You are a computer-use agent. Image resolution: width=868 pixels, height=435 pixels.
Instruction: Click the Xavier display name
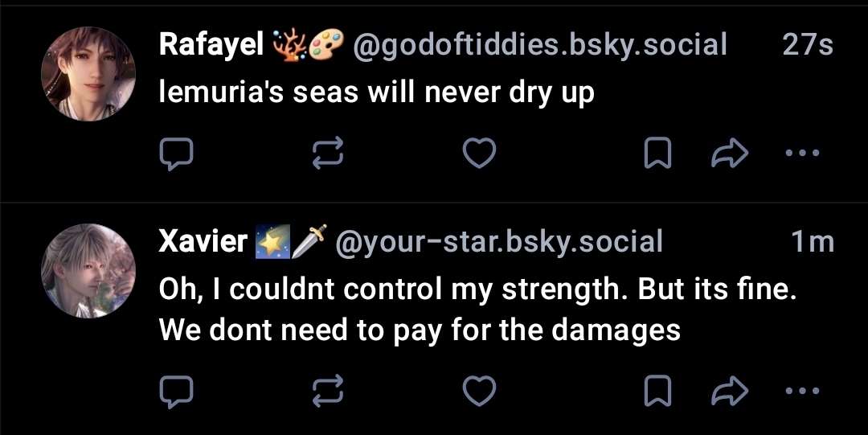203,241
